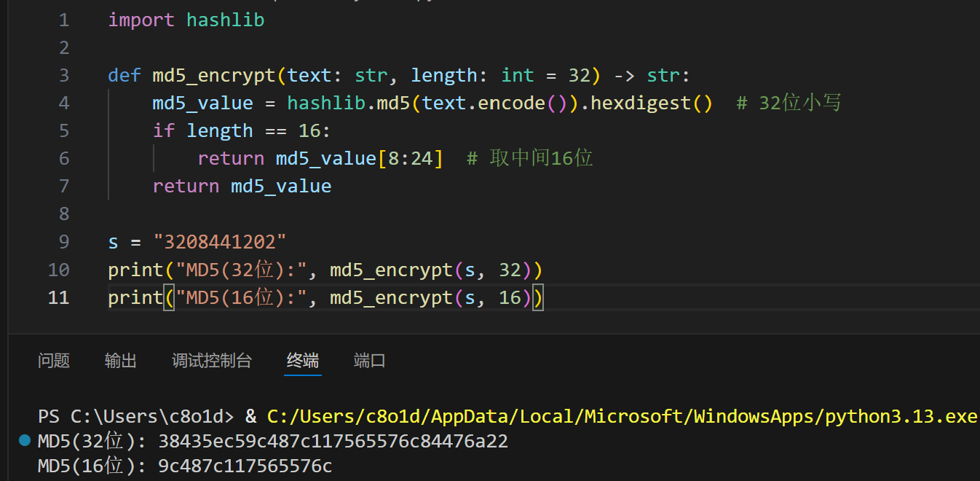Image resolution: width=980 pixels, height=481 pixels.
Task: Click the blue command status dot in terminal
Action: (25, 441)
